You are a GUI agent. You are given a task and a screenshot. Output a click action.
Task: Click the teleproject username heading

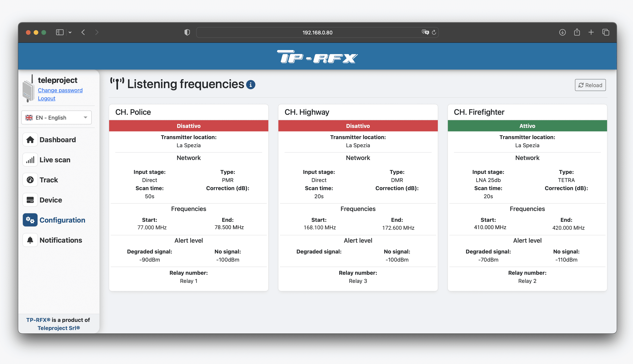pyautogui.click(x=58, y=80)
